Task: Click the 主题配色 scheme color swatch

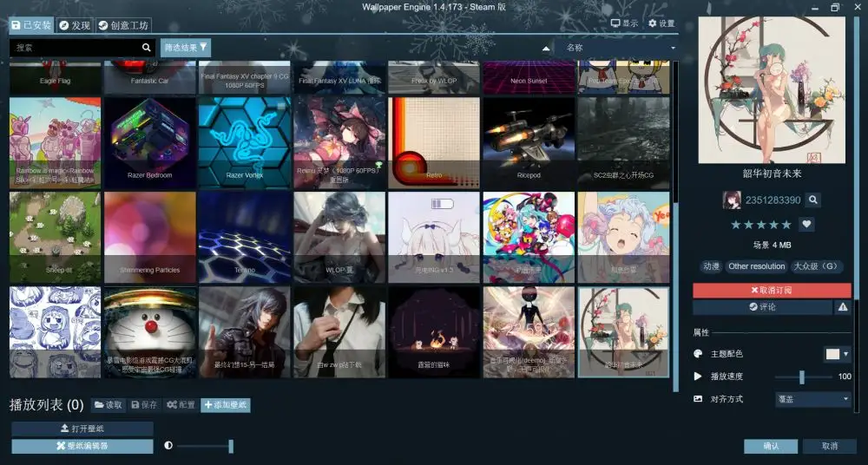Action: coord(832,354)
